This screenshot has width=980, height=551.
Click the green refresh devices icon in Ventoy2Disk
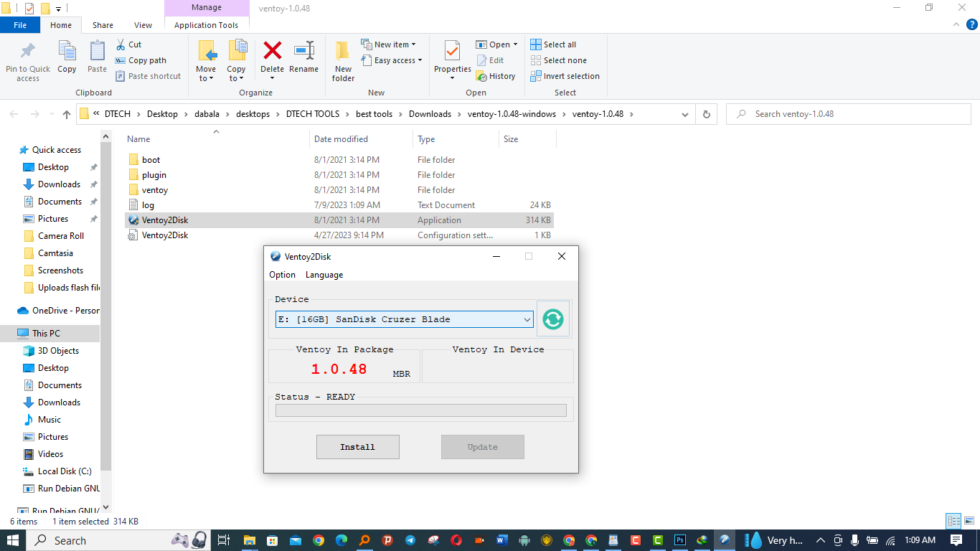(553, 319)
